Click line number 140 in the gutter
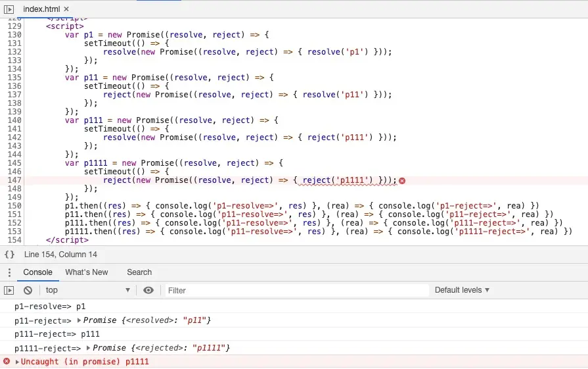 coord(14,120)
